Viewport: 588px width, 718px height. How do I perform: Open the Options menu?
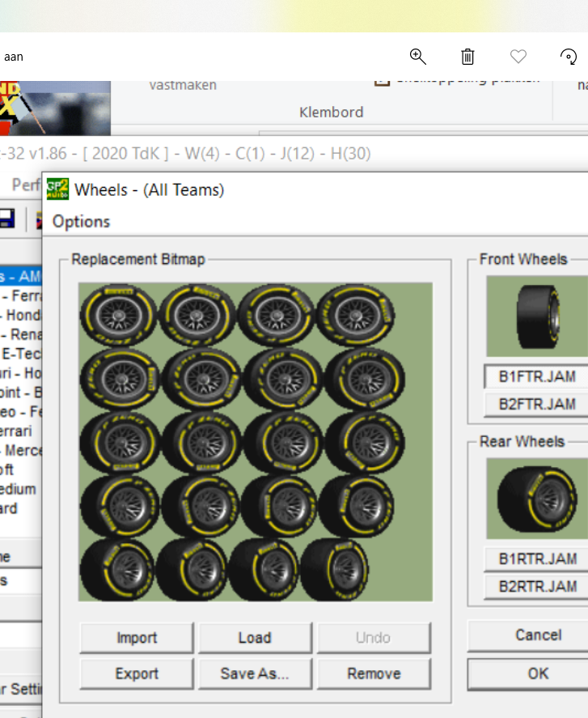click(81, 221)
